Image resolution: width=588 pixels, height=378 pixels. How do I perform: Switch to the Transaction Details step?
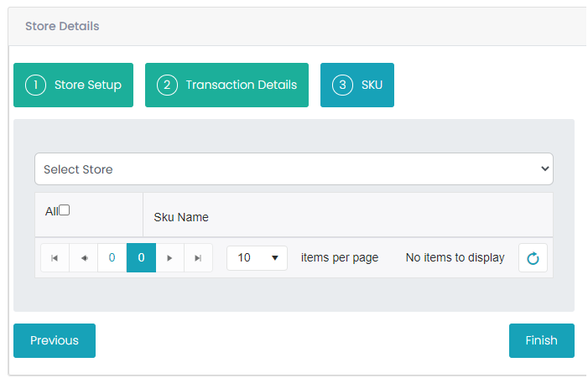226,85
